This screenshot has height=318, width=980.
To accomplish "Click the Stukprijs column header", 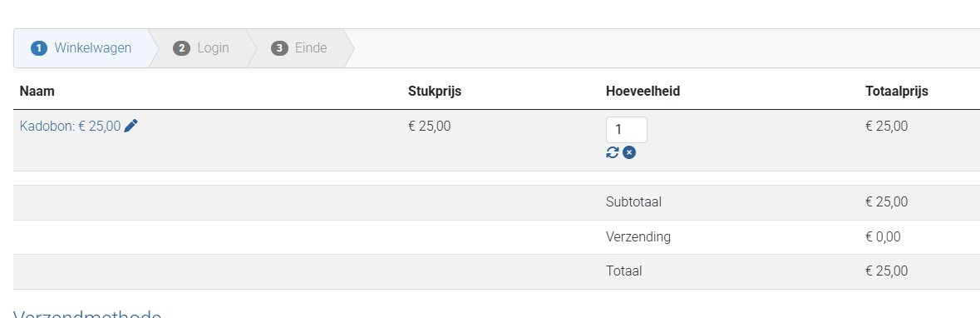I will pyautogui.click(x=435, y=92).
